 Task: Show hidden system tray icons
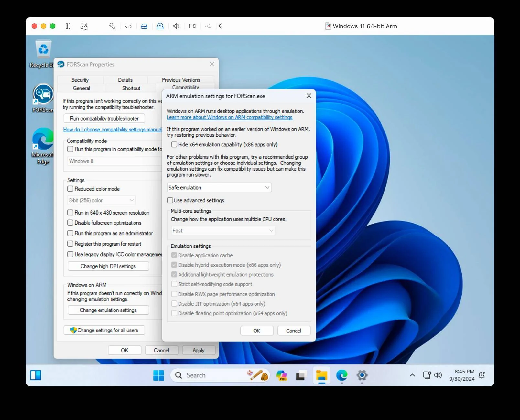(412, 375)
